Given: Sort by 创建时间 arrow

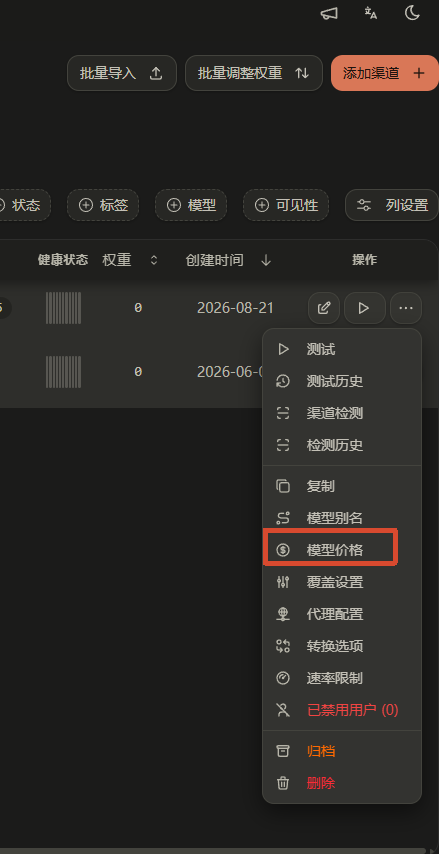Looking at the screenshot, I should pos(266,260).
